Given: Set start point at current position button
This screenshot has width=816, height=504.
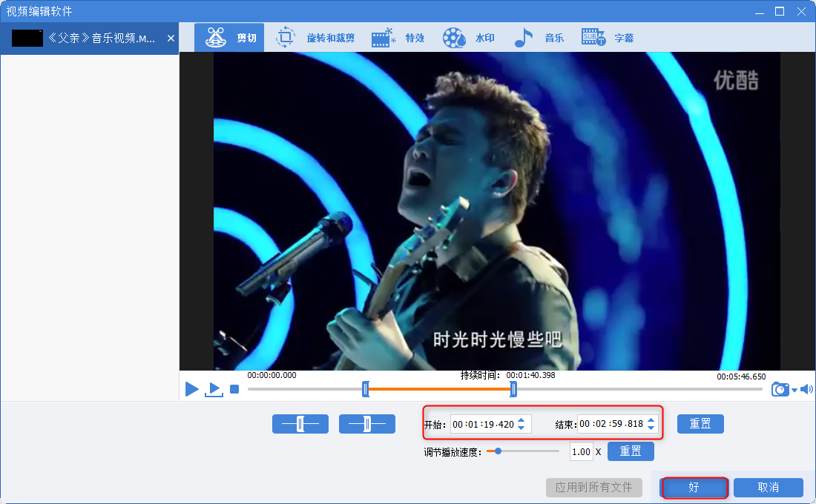Looking at the screenshot, I should click(x=300, y=424).
